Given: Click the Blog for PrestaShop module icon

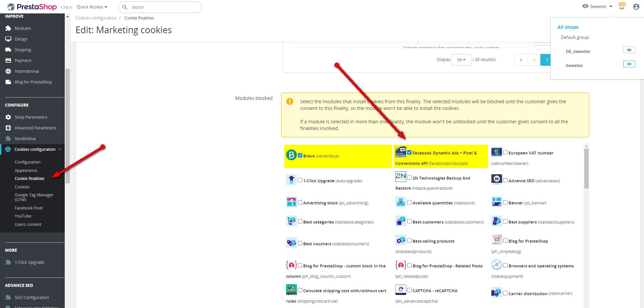Looking at the screenshot, I should pos(497,240).
